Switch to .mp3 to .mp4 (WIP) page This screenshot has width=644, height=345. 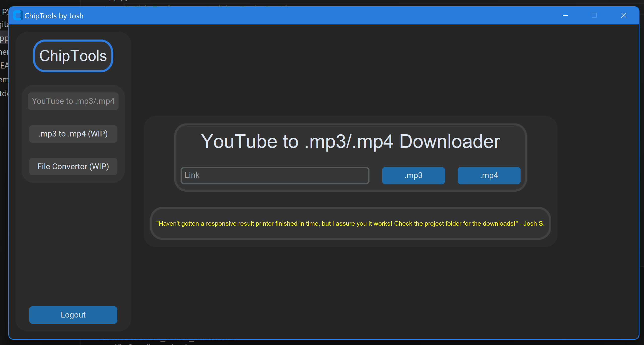pos(73,134)
